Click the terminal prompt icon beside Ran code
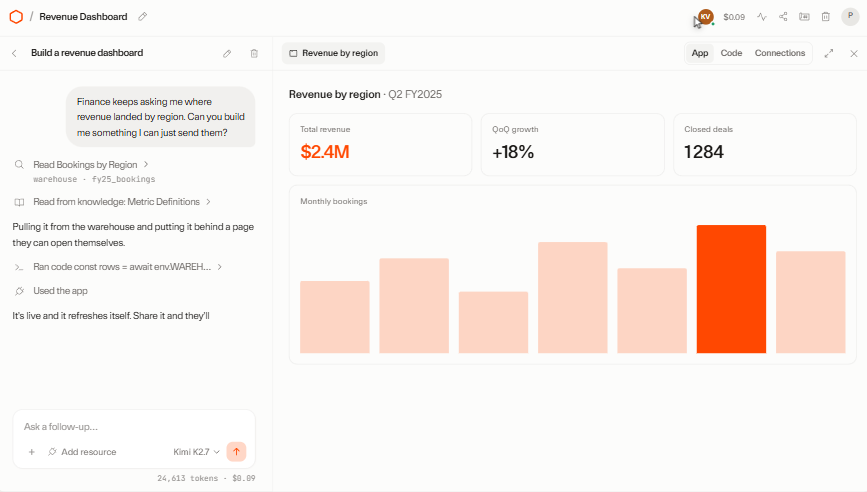 coord(19,267)
